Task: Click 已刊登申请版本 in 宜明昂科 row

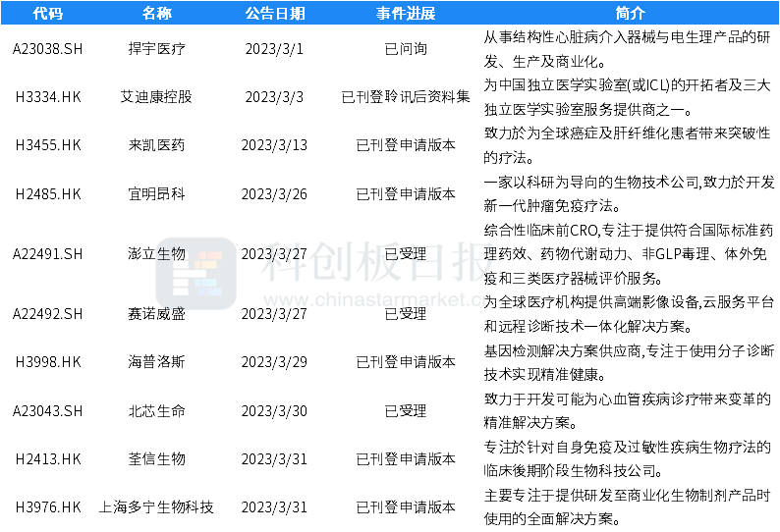Action: coord(406,194)
